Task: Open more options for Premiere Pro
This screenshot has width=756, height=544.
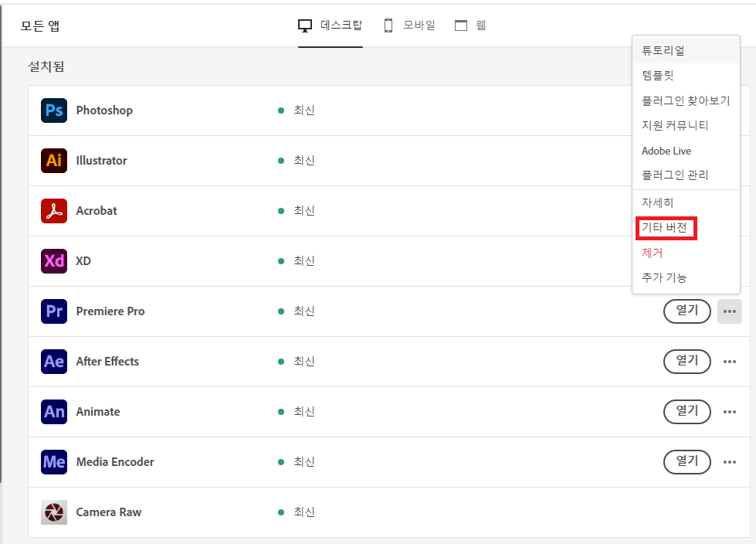Action: click(730, 311)
